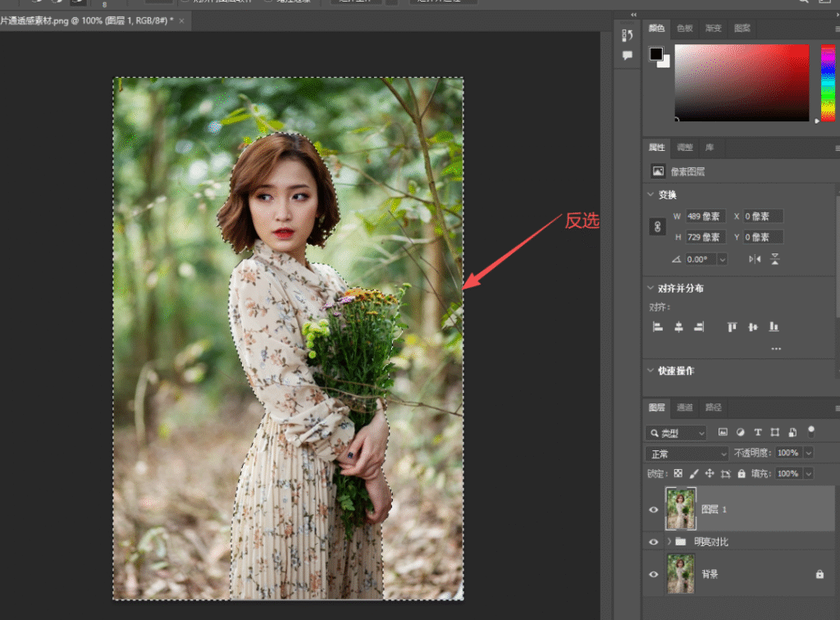
Task: Flip horizontally using the transform icon
Action: (755, 259)
